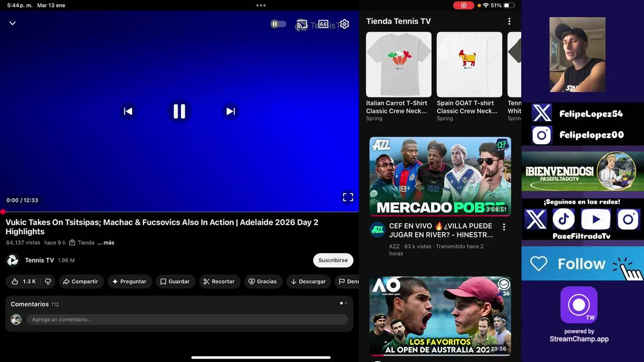
Task: Play Los Favoritos al Open de Australia video
Action: 440,316
